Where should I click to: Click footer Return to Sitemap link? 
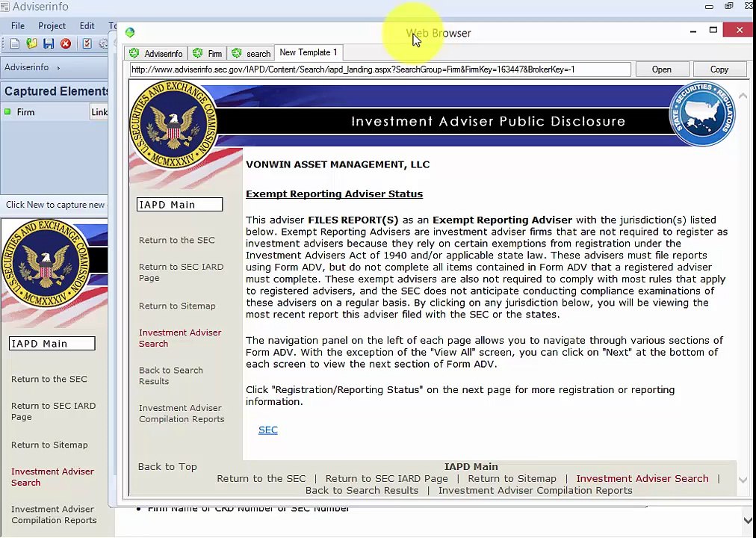(x=512, y=479)
